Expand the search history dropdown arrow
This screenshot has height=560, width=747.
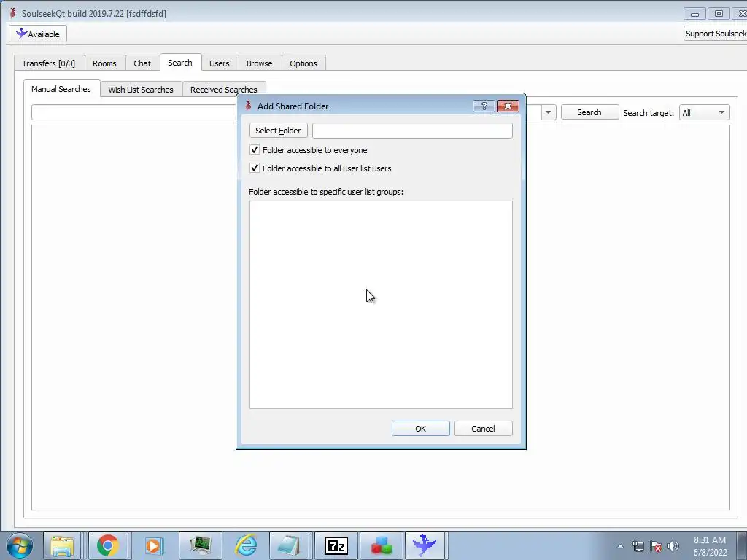point(548,112)
